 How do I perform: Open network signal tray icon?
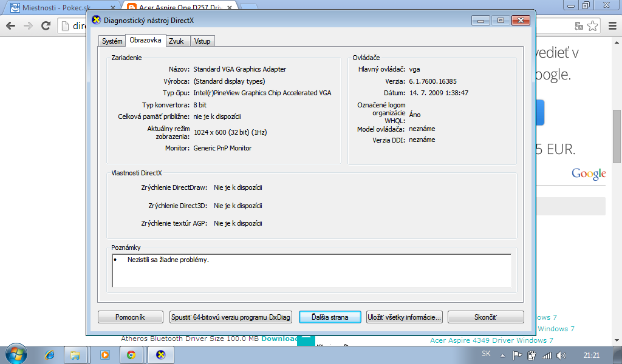(547, 356)
